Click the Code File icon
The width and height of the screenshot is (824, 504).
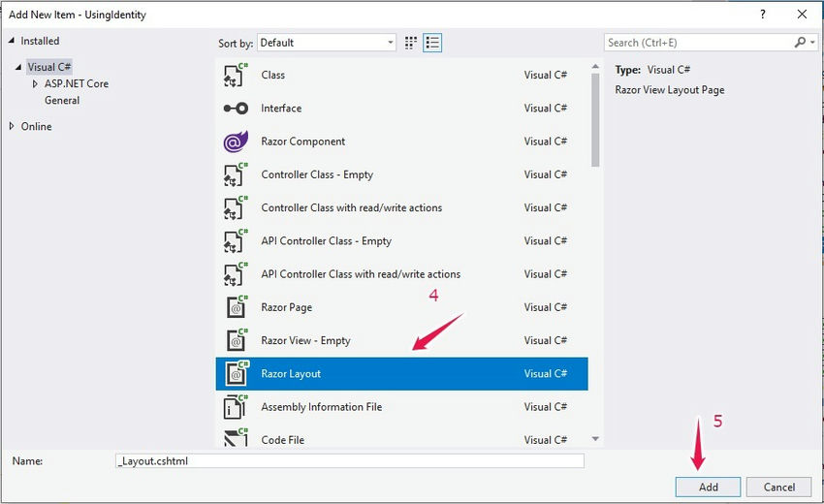(x=236, y=438)
